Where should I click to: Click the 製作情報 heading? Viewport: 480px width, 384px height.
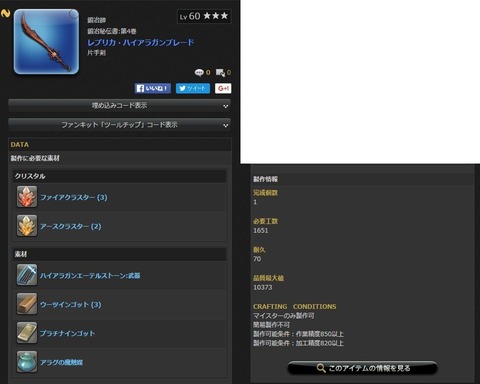point(265,179)
